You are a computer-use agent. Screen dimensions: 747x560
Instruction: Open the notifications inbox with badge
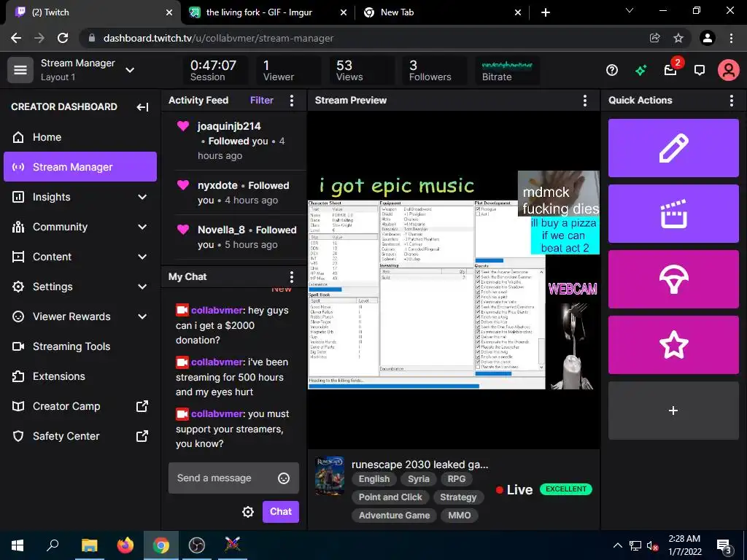(671, 71)
